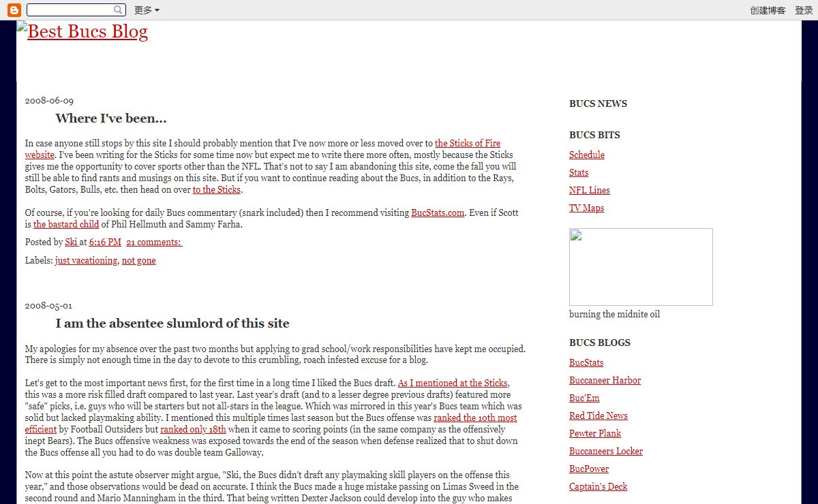Screen dimensions: 818x504
Task: Open 'ranked the 10th most efficient' link
Action: (475, 418)
